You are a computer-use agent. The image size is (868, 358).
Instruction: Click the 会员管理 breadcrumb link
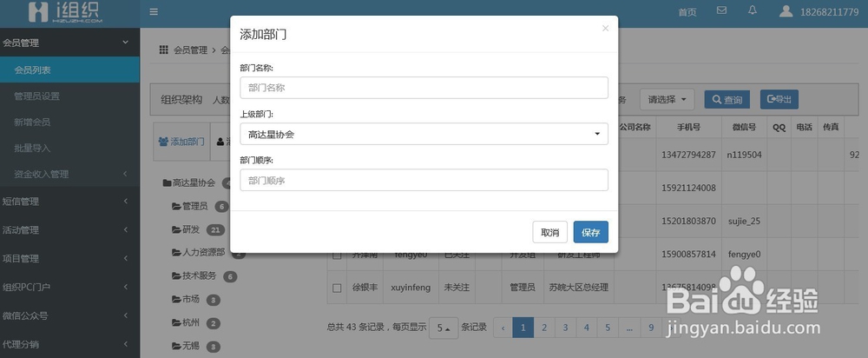tap(190, 50)
